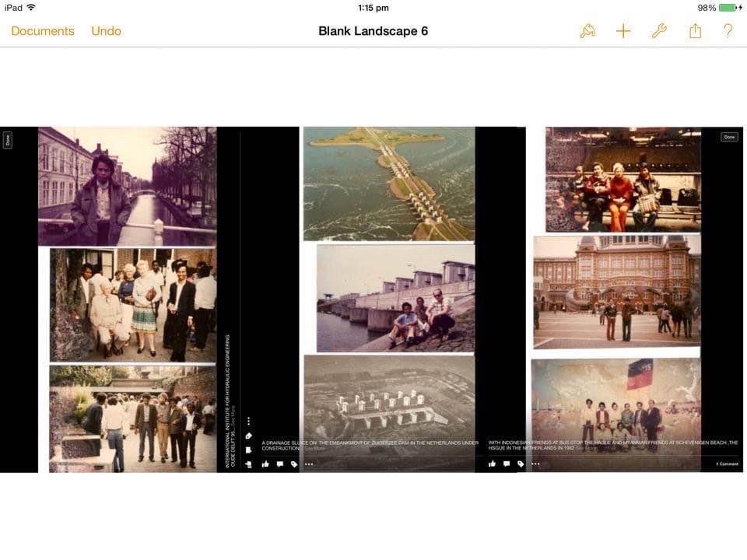Tap the Share export icon
Image resolution: width=747 pixels, height=560 pixels.
(x=695, y=31)
